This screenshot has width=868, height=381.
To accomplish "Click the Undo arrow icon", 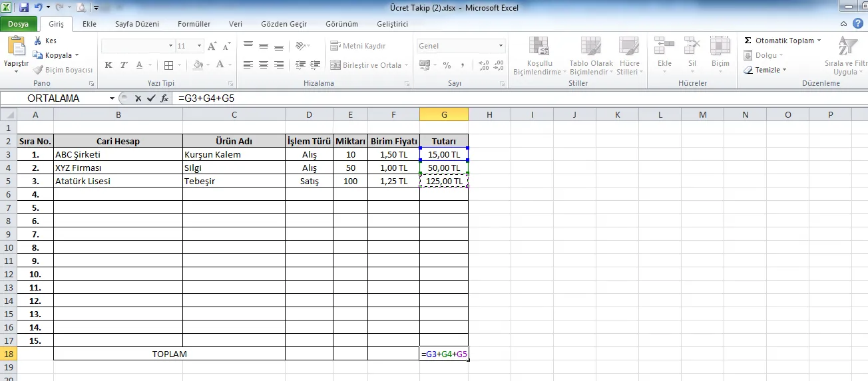I will click(39, 8).
